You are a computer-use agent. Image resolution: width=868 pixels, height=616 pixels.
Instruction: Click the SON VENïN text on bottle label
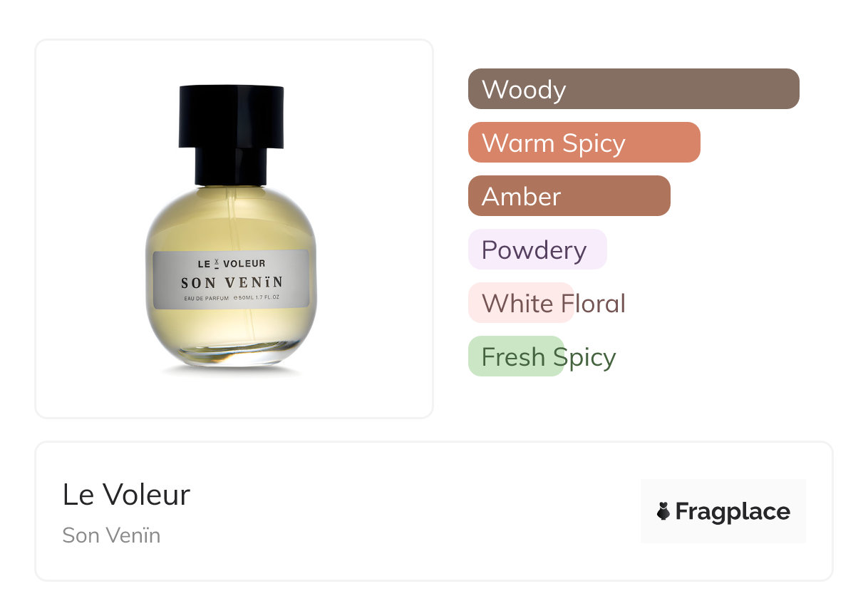(x=232, y=283)
